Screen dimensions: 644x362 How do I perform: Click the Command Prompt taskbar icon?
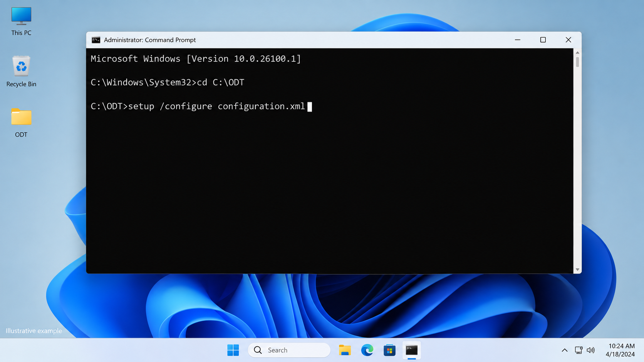pos(412,350)
